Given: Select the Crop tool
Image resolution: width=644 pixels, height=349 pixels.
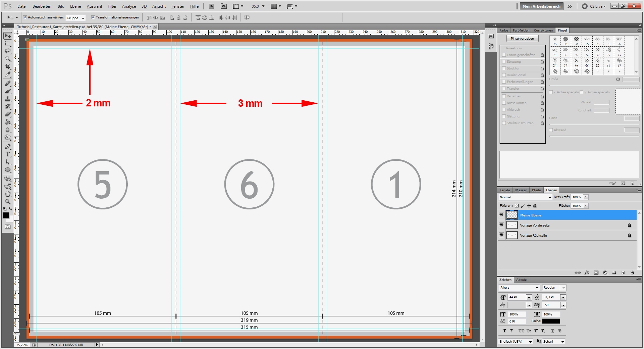Looking at the screenshot, I should (x=8, y=66).
